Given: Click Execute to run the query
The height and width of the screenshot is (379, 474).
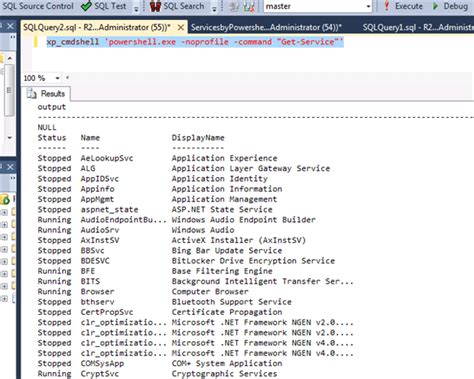Looking at the screenshot, I should click(403, 6).
